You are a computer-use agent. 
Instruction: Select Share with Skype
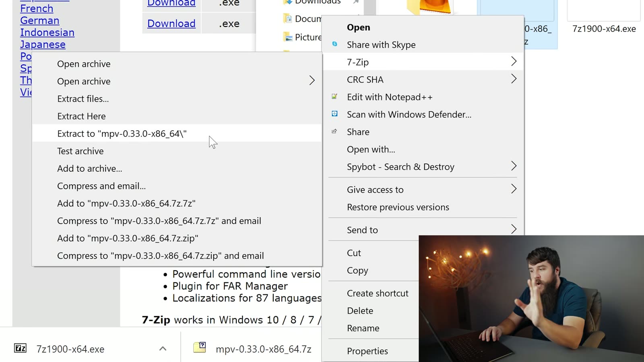pyautogui.click(x=423, y=45)
